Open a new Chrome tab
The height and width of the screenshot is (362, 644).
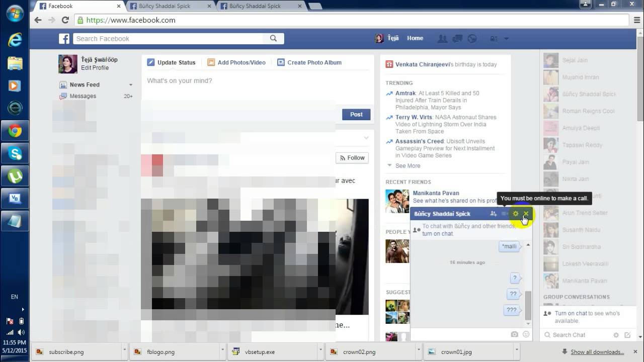pyautogui.click(x=315, y=6)
